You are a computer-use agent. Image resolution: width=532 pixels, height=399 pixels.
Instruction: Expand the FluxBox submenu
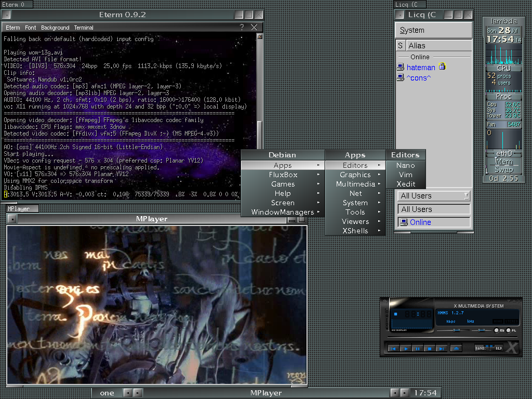tap(282, 175)
